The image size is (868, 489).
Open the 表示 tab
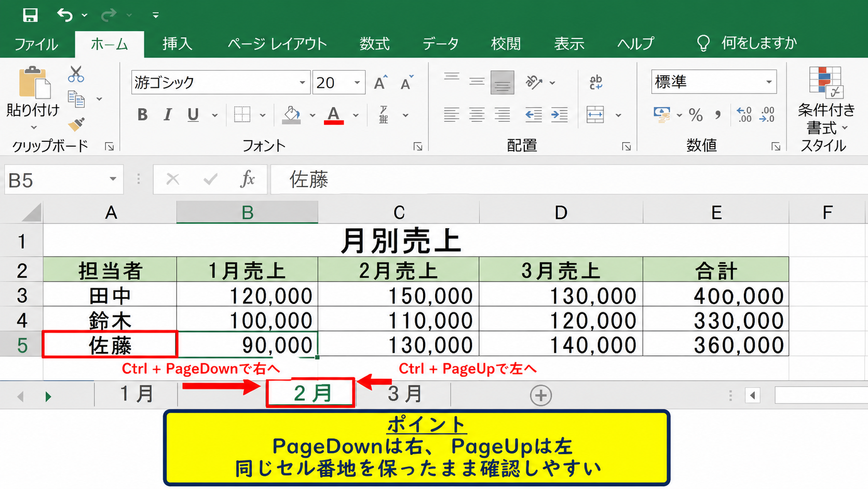coord(569,44)
